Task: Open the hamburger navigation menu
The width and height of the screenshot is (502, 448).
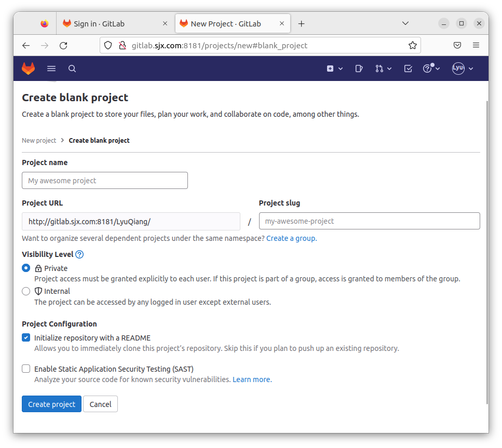Action: click(x=51, y=69)
